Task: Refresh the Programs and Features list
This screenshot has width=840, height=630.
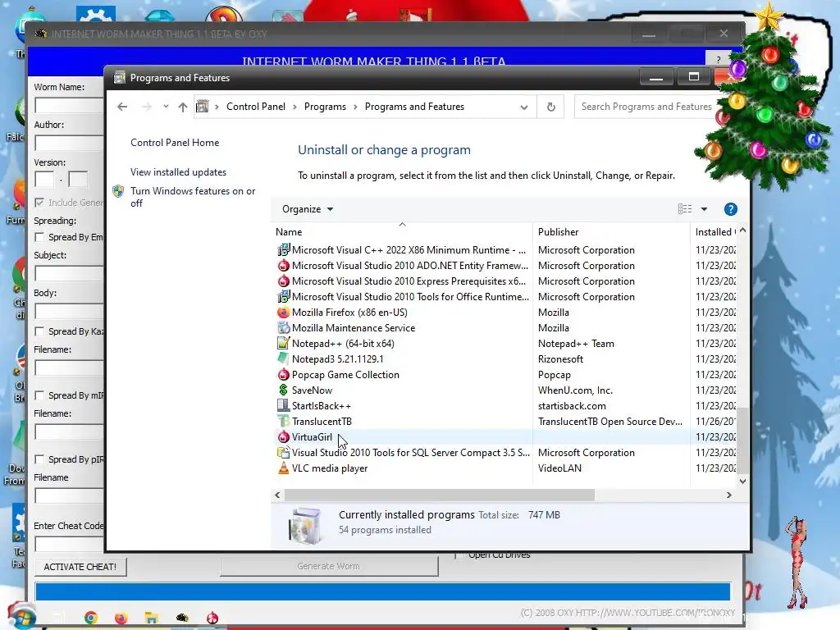Action: tap(550, 107)
